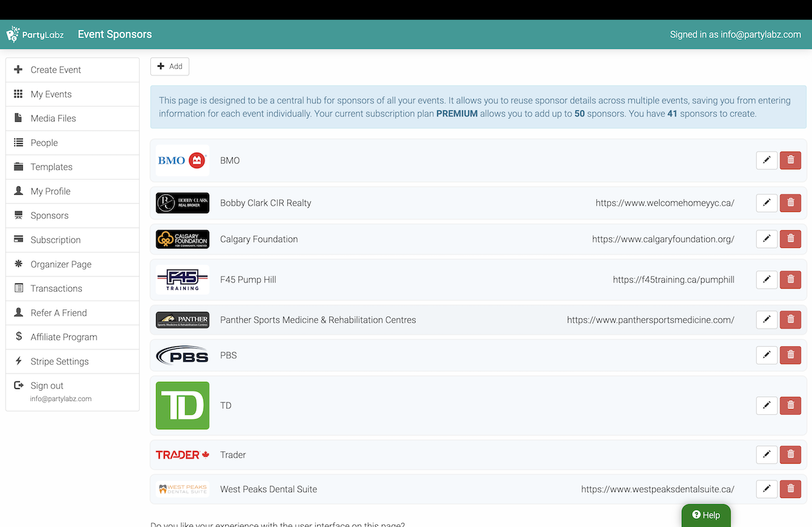The height and width of the screenshot is (527, 812).
Task: Delete Panther Sports Medicine sponsor
Action: click(x=790, y=320)
